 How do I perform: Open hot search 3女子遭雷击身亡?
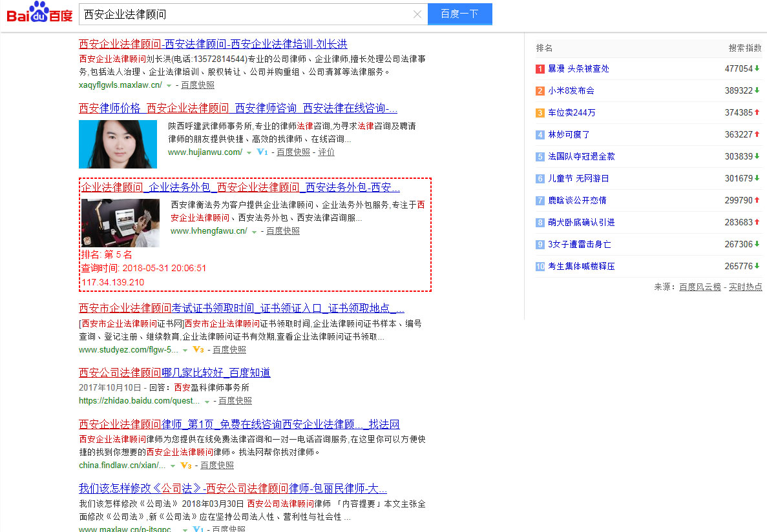[x=579, y=245]
